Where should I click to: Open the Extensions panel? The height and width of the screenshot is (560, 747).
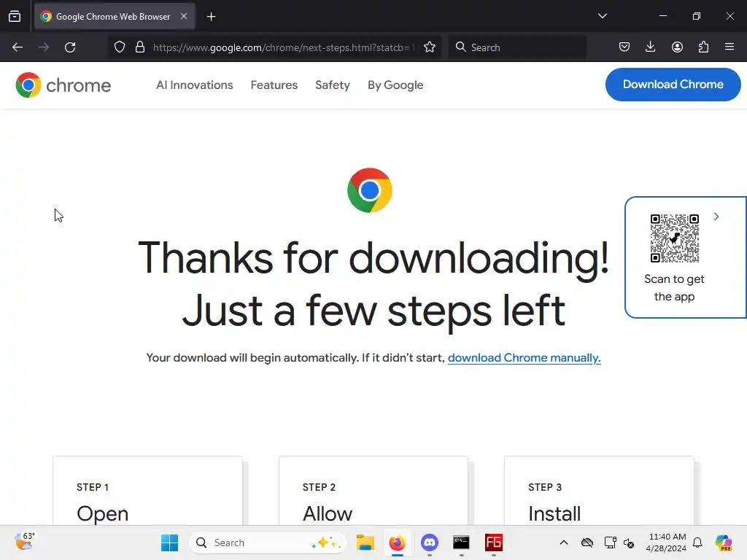point(703,47)
